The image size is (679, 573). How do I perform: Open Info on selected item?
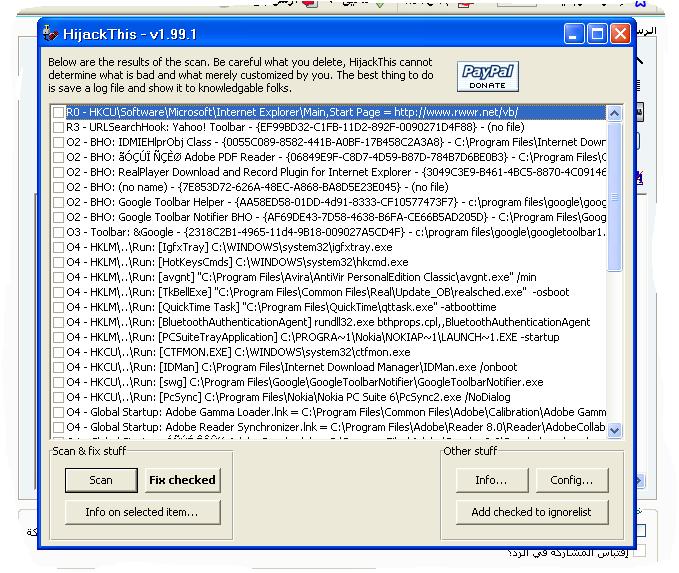point(141,512)
